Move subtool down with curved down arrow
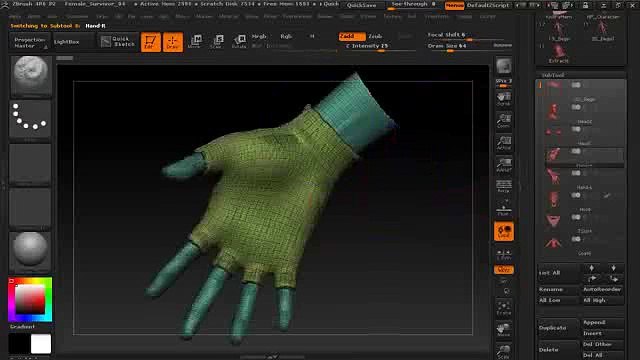Image resolution: width=640 pixels, height=360 pixels. pyautogui.click(x=613, y=278)
